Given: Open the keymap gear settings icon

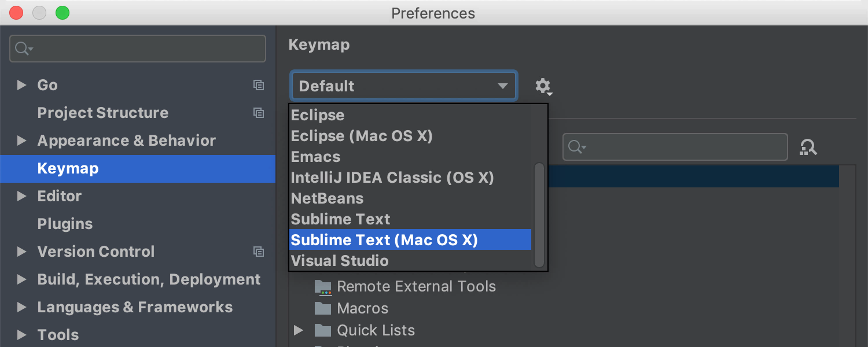Looking at the screenshot, I should tap(543, 86).
